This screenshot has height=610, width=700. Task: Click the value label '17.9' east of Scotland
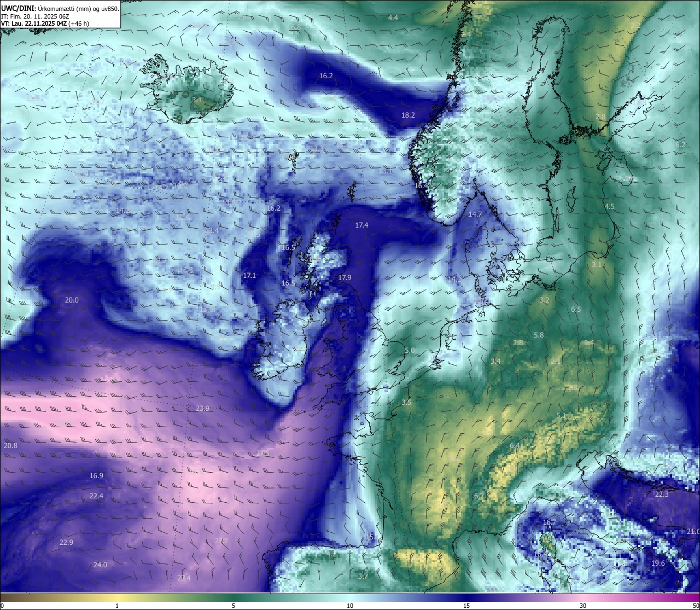pos(345,278)
